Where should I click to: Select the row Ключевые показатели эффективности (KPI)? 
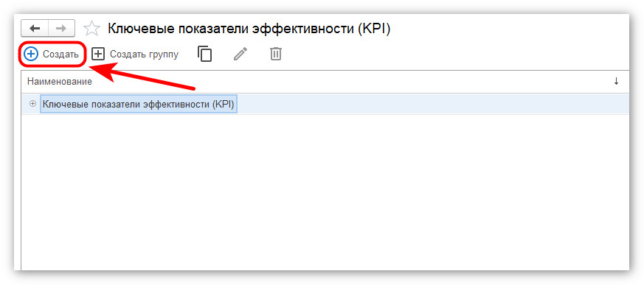click(x=325, y=104)
